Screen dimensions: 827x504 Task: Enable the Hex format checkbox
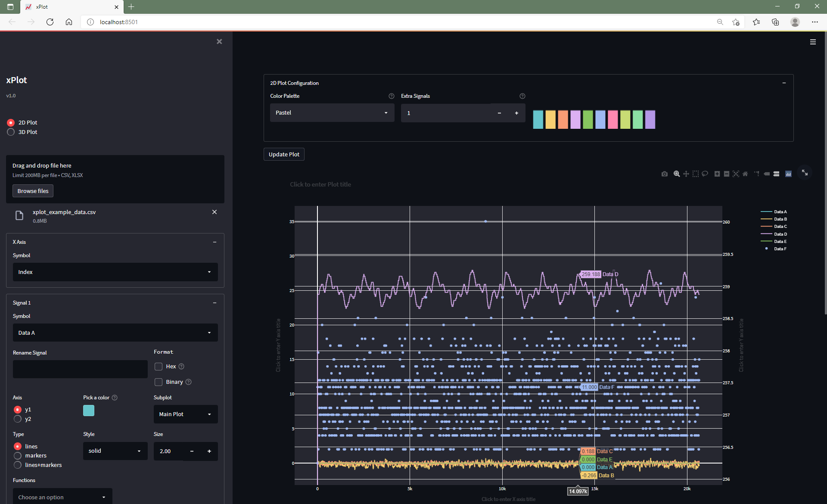point(159,367)
